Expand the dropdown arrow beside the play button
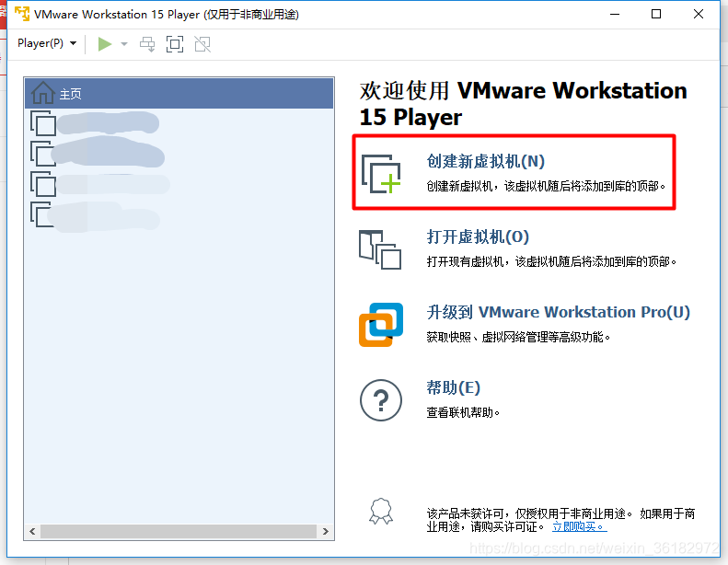728x565 pixels. point(124,44)
